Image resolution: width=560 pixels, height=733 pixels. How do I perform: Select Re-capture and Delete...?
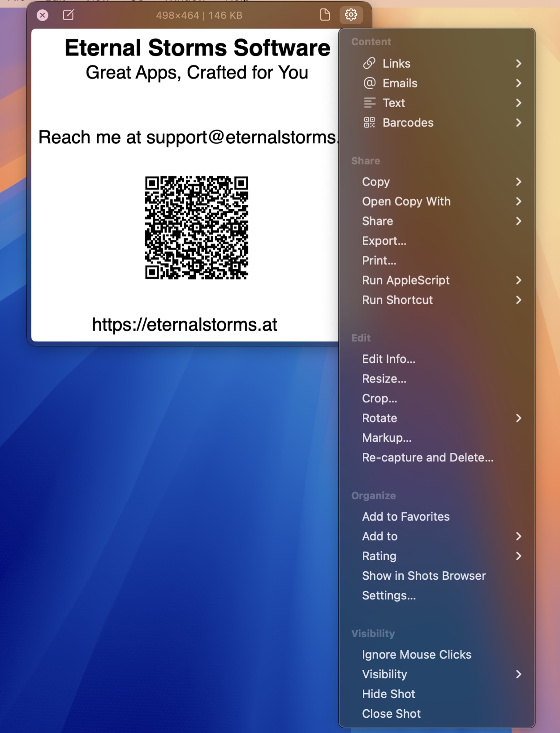pos(437,457)
